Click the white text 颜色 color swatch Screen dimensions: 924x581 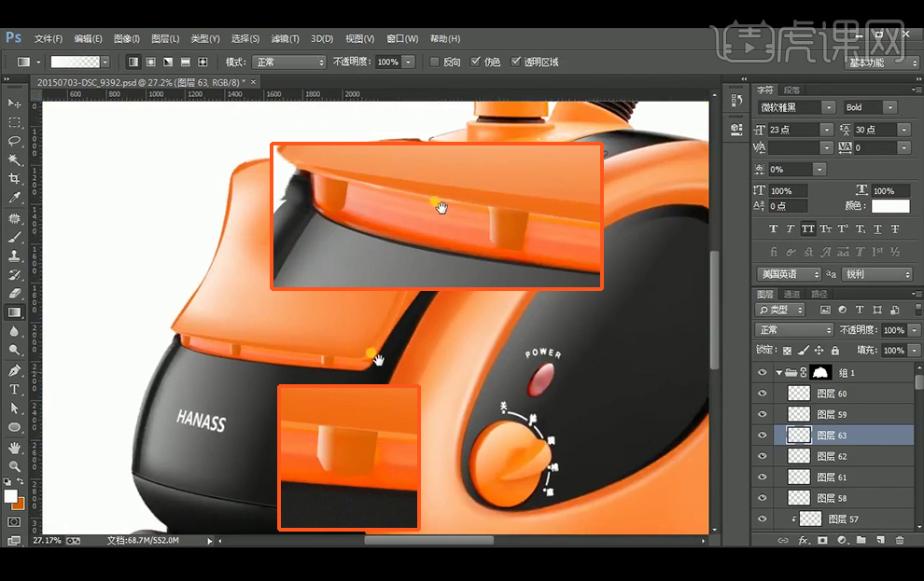[890, 206]
